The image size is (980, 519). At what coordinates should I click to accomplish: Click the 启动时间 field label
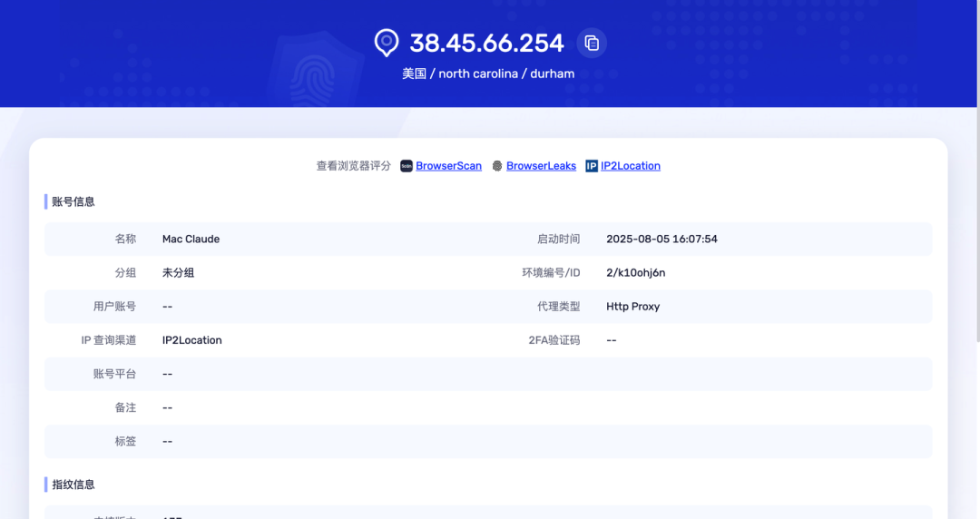[x=559, y=239]
